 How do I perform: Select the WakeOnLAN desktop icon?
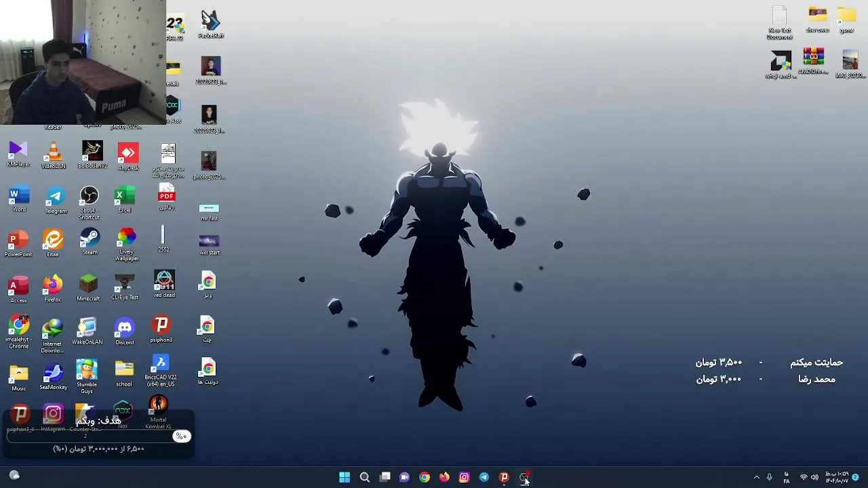point(87,331)
